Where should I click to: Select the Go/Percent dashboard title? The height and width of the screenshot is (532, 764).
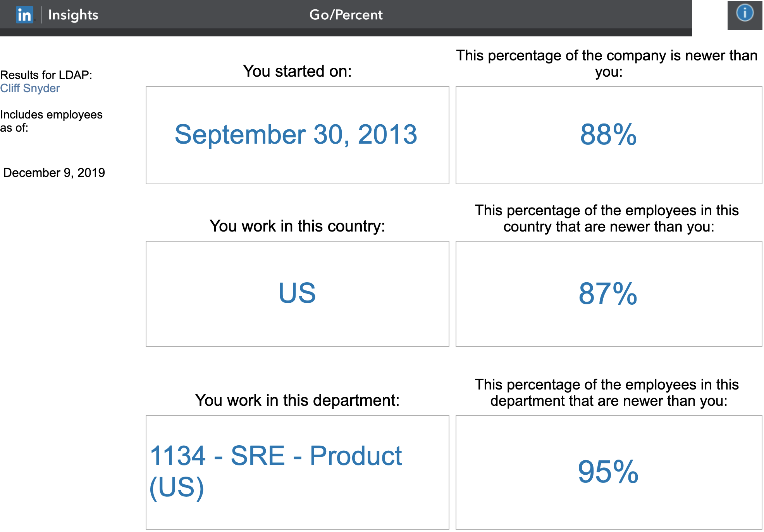(346, 15)
